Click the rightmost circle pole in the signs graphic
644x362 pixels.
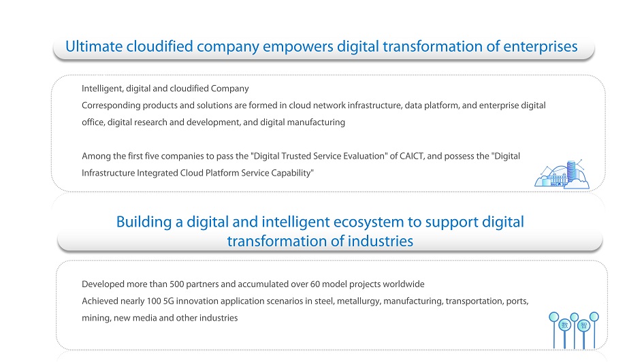(x=594, y=329)
